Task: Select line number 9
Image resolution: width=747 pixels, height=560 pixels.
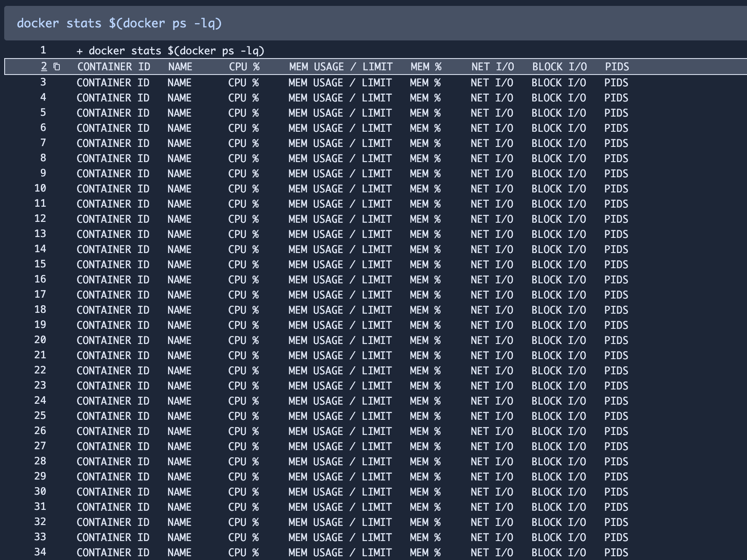Action: coord(43,173)
